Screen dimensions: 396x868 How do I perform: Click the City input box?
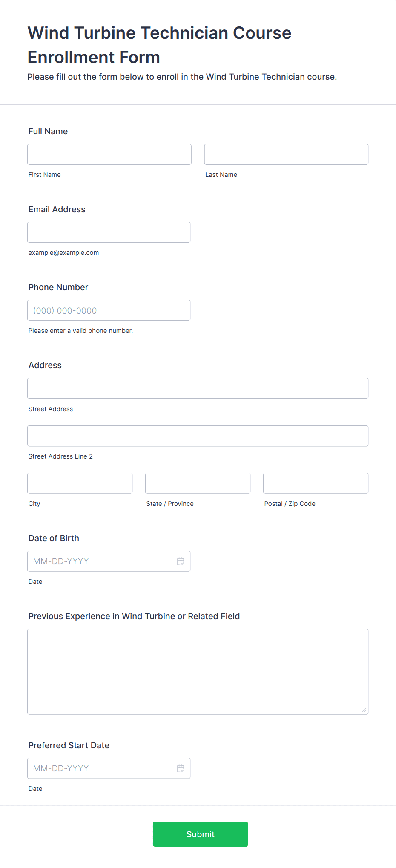pyautogui.click(x=80, y=483)
